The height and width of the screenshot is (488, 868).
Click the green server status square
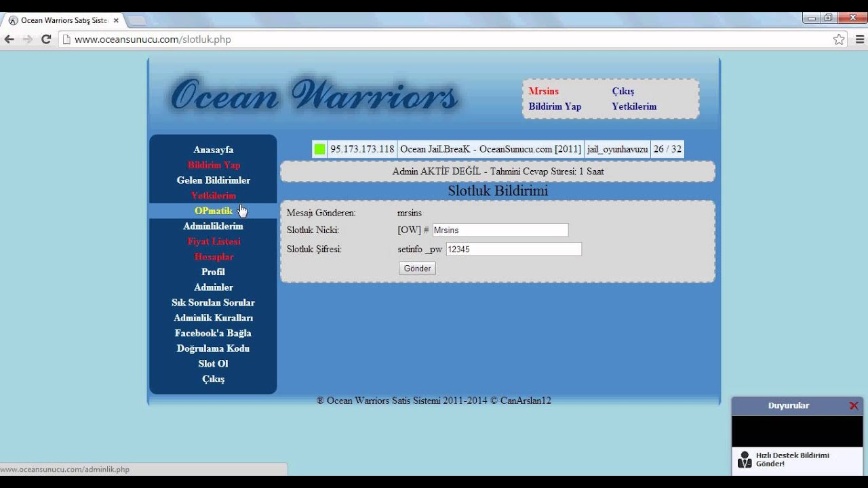319,149
